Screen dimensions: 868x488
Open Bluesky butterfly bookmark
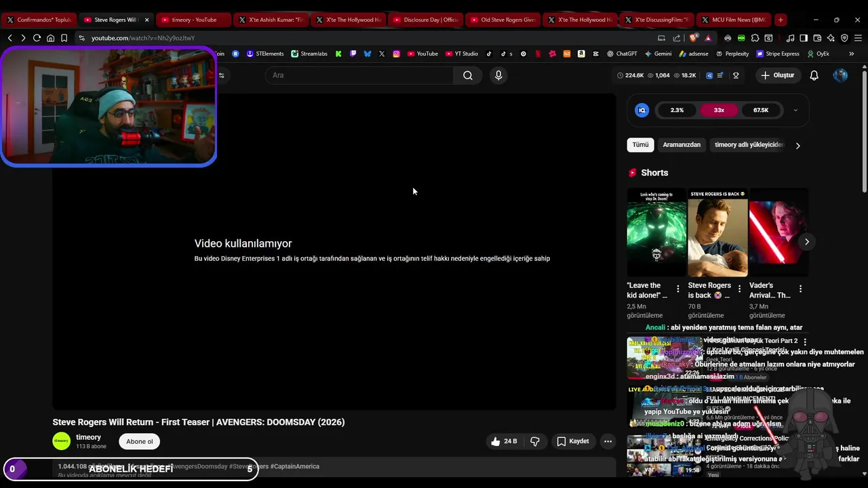[367, 54]
